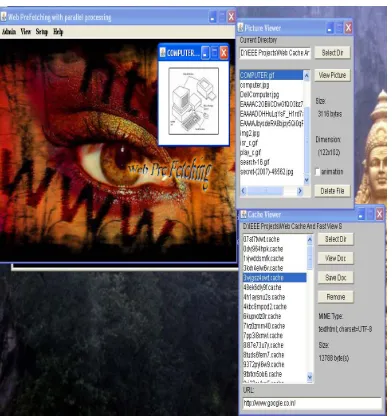Image resolution: width=392 pixels, height=416 pixels.
Task: Click the Java icon in COMPUTER image window
Action: click(x=163, y=52)
